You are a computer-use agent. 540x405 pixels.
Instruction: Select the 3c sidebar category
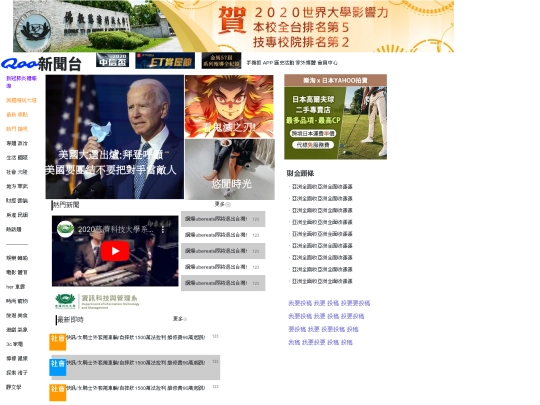[9, 344]
